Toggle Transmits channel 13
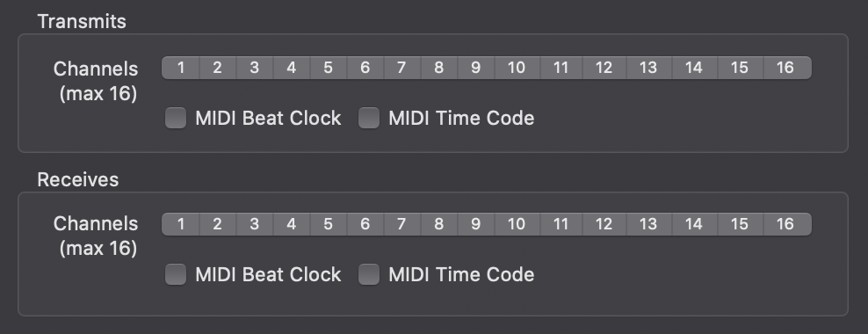This screenshot has width=868, height=334. 648,68
